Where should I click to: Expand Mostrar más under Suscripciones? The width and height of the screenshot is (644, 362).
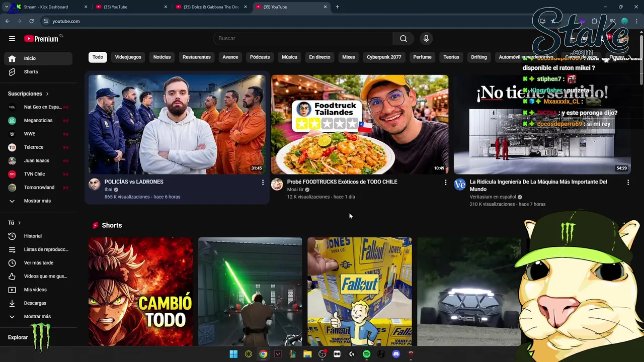click(38, 201)
